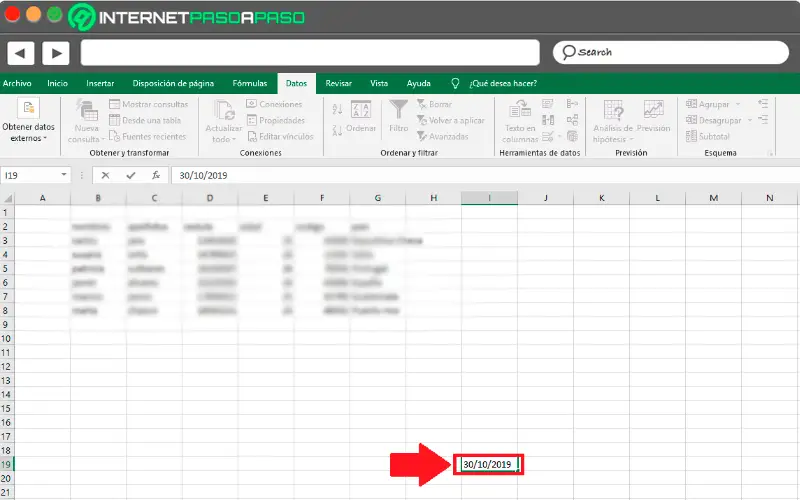Select column I header

click(x=489, y=198)
